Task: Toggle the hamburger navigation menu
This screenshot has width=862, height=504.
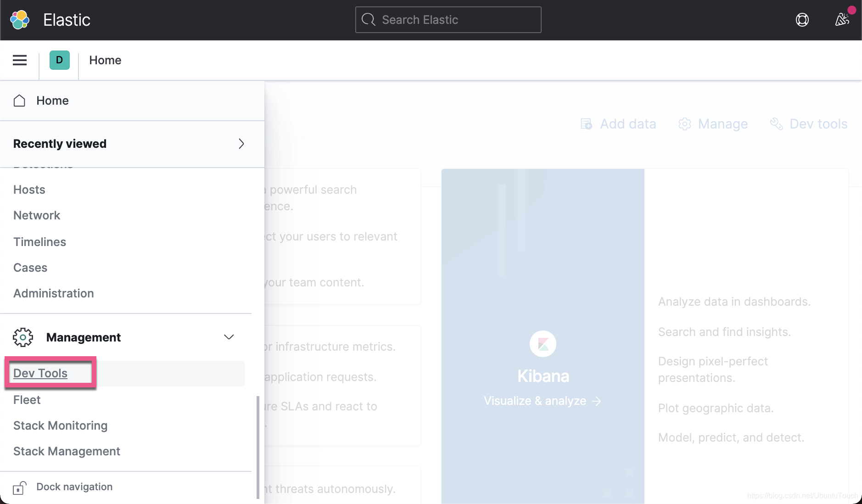Action: point(20,60)
